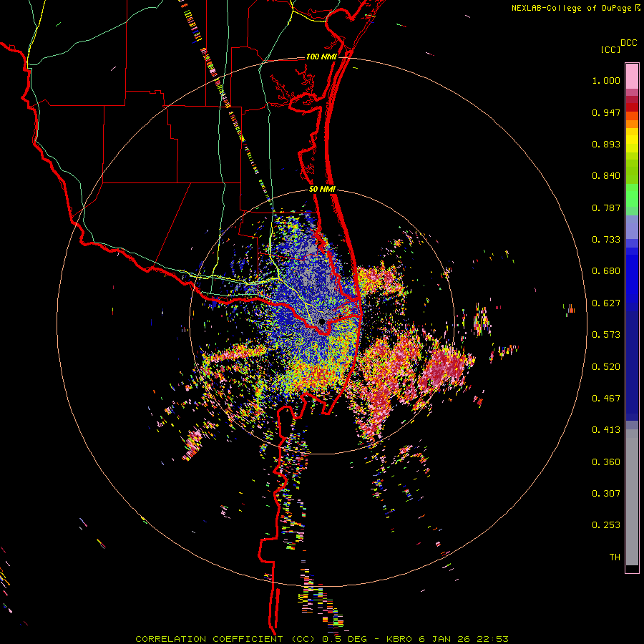Click the 0.253 legend value
The height and width of the screenshot is (644, 644).
tap(606, 525)
